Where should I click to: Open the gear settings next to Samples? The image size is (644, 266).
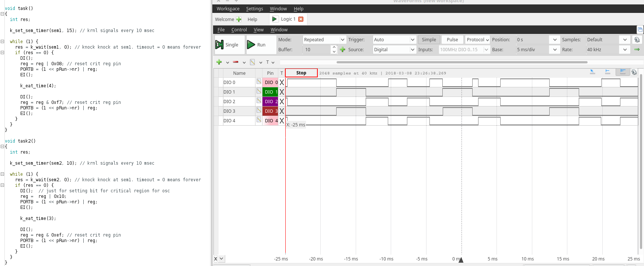pyautogui.click(x=637, y=39)
